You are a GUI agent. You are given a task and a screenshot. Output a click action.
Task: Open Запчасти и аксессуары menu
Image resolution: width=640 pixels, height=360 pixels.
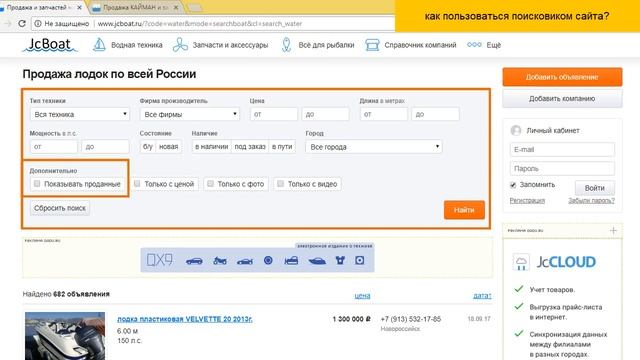click(230, 45)
